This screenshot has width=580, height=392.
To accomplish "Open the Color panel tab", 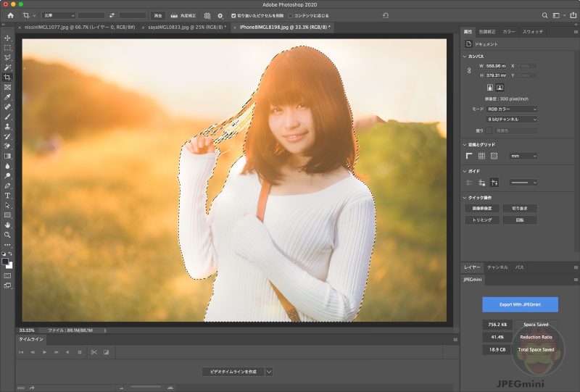I will point(509,32).
